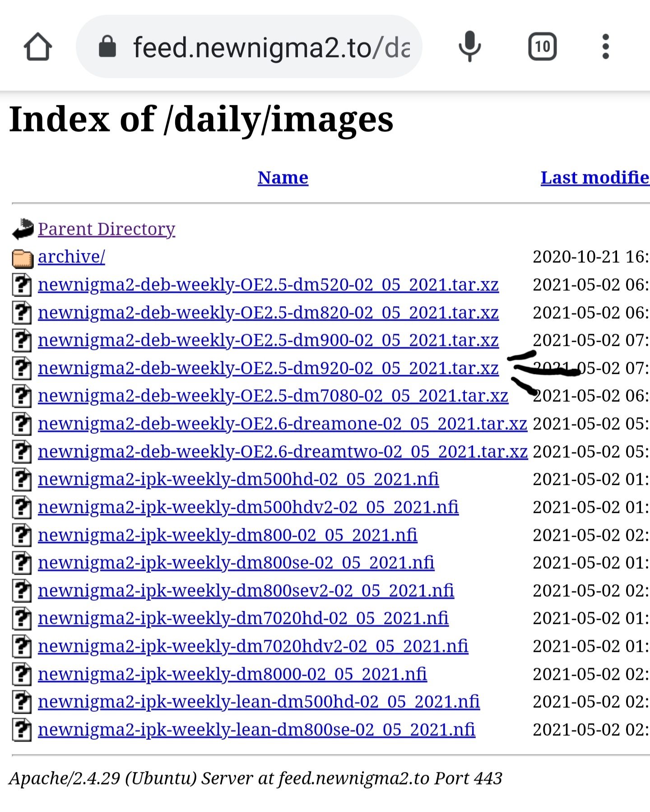
Task: Click the archive folder icon
Action: pyautogui.click(x=23, y=258)
